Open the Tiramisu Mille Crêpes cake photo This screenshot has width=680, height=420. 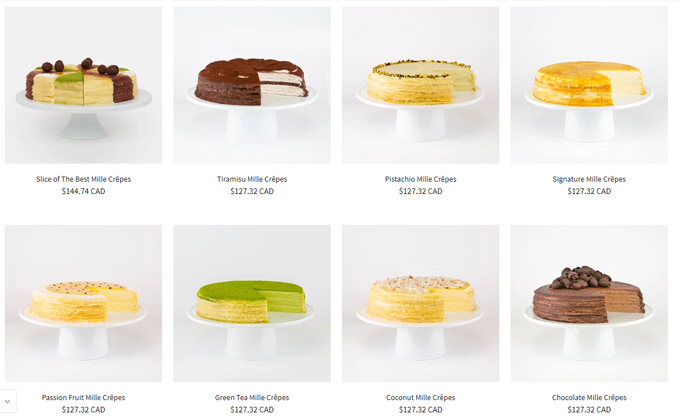click(252, 85)
